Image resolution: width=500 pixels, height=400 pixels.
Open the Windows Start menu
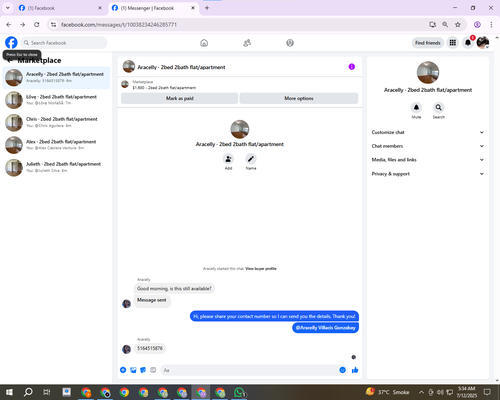pos(9,392)
